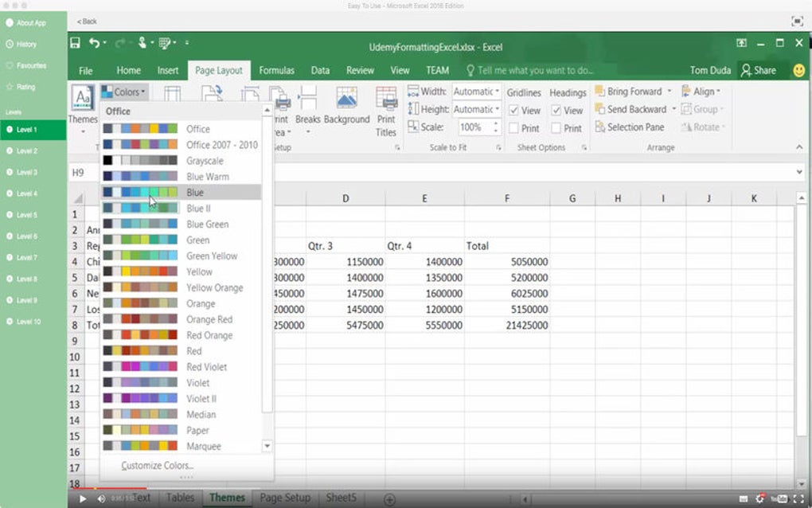Click the ribbon display options icon
The width and height of the screenshot is (812, 508).
[742, 43]
